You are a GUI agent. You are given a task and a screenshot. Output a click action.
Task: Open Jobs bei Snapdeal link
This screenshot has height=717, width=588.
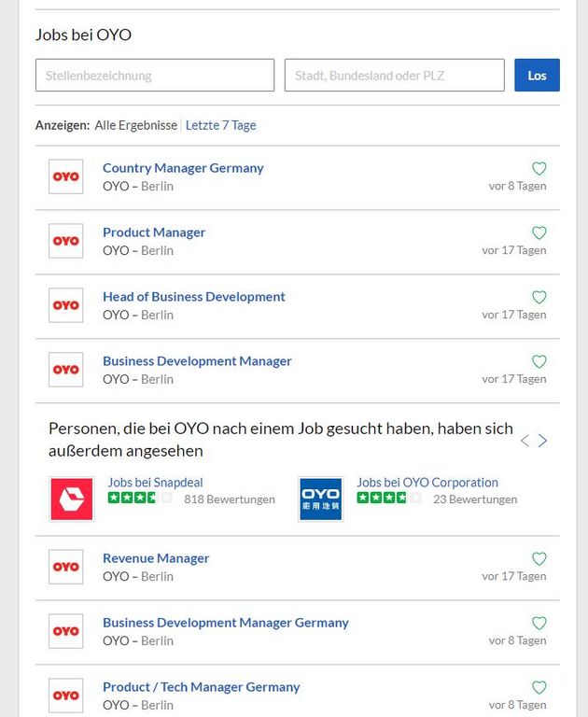tap(155, 483)
